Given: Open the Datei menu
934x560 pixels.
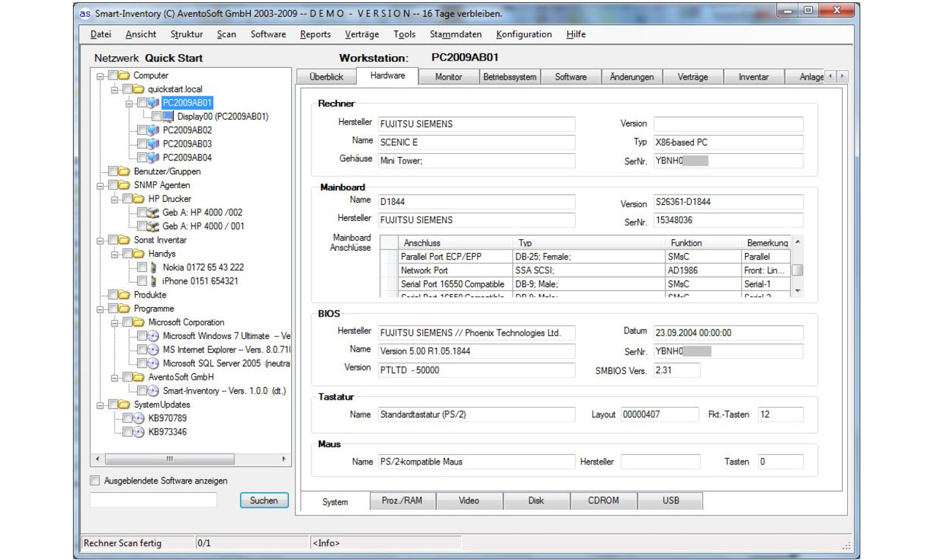Looking at the screenshot, I should click(x=101, y=34).
